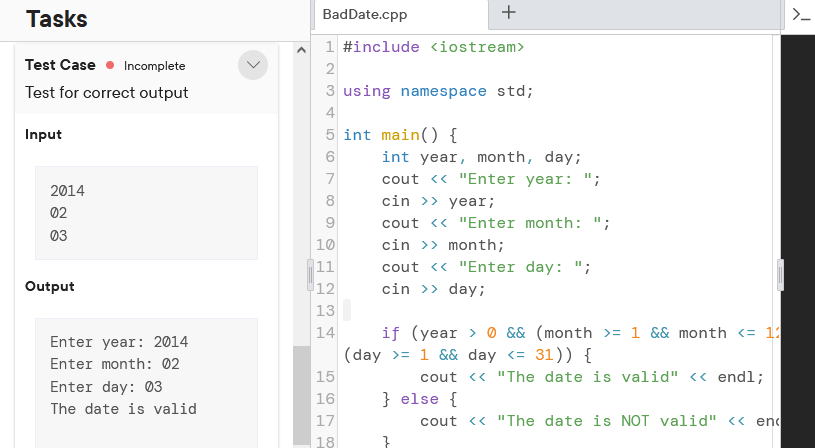Image resolution: width=815 pixels, height=448 pixels.
Task: Click the Test Case title
Action: coord(60,65)
